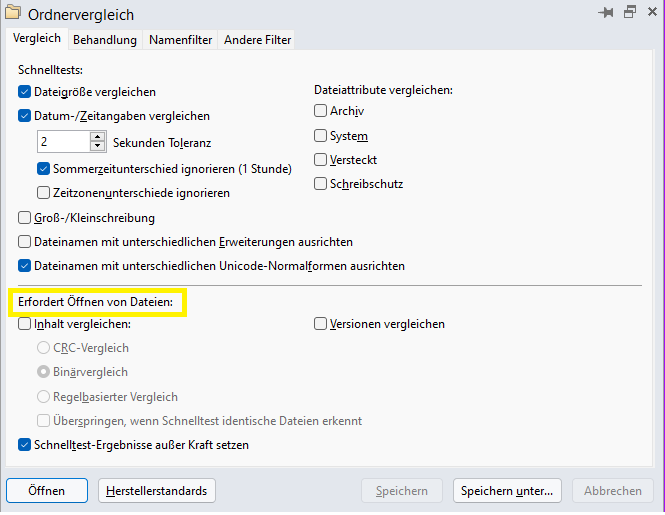Open the Namenfilter tab
The image size is (665, 515).
pyautogui.click(x=180, y=40)
